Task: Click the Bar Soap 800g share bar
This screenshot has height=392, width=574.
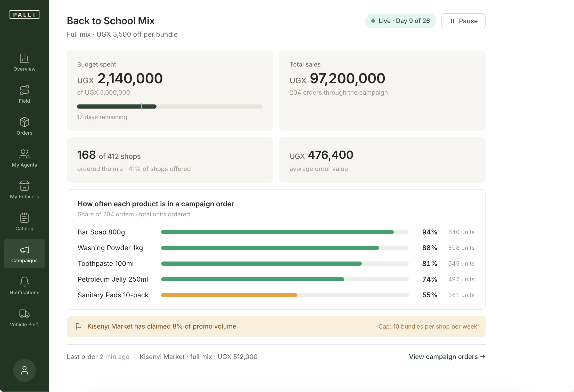Action: click(285, 232)
